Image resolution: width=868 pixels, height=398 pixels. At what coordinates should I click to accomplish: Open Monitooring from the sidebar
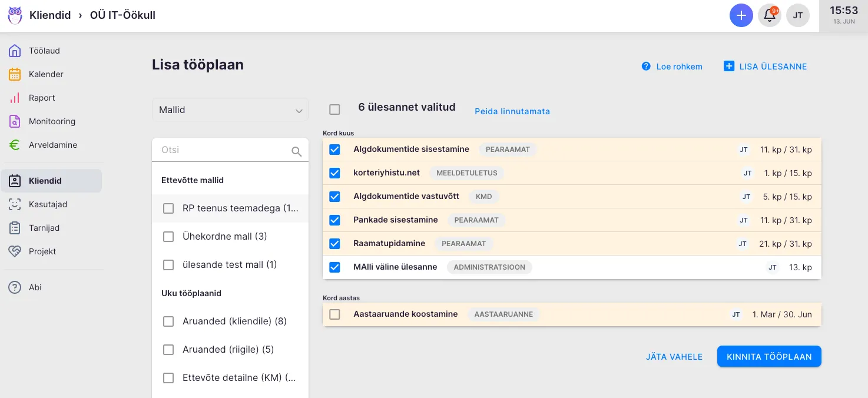[x=52, y=121]
